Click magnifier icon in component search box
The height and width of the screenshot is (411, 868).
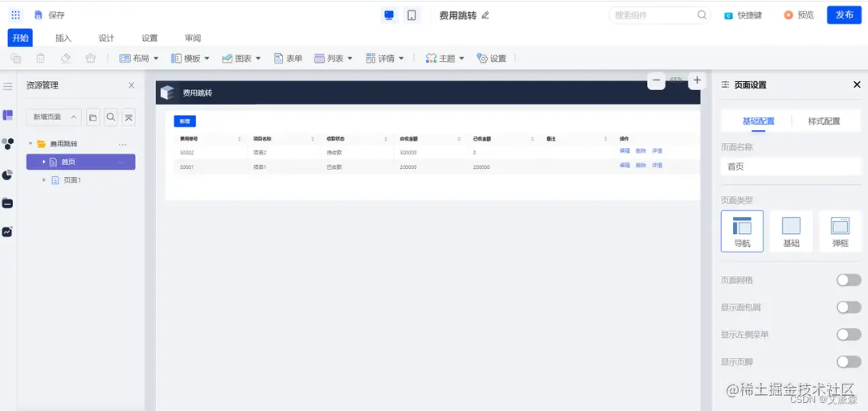tap(702, 15)
